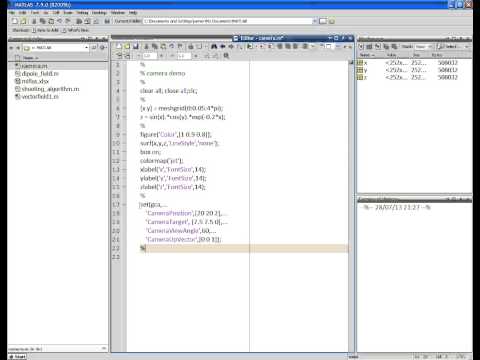This screenshot has width=480, height=360.
Task: Toggle breakpoint on line 13
Action: [x=124, y=169]
